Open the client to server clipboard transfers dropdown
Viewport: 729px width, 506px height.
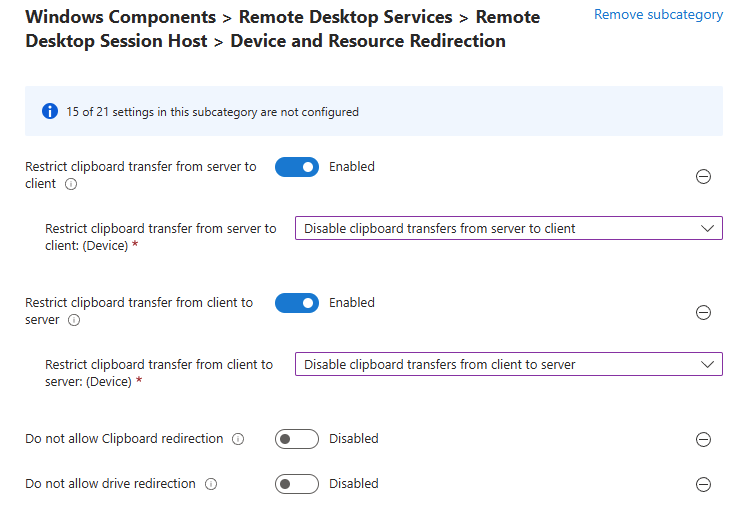(508, 365)
